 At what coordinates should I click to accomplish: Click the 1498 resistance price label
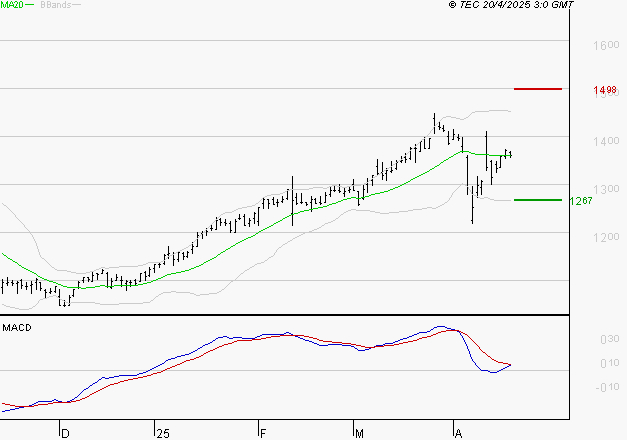(605, 90)
